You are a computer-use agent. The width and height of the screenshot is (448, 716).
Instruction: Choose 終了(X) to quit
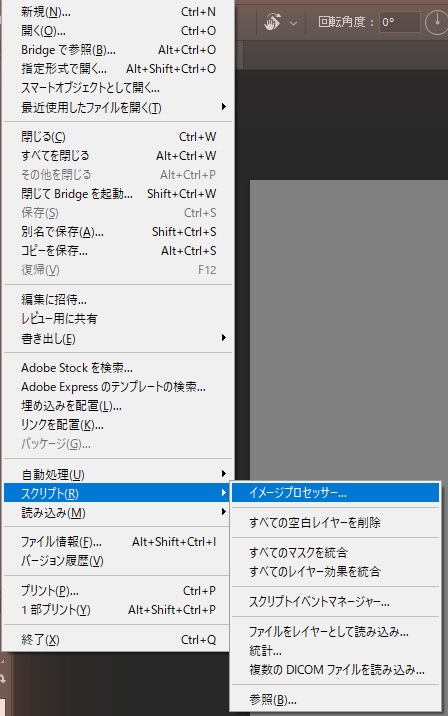[x=118, y=640]
